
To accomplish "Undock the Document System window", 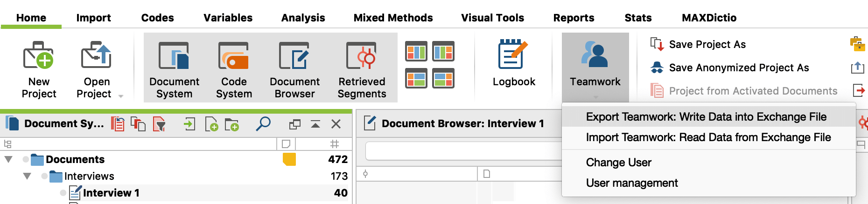I will (295, 124).
